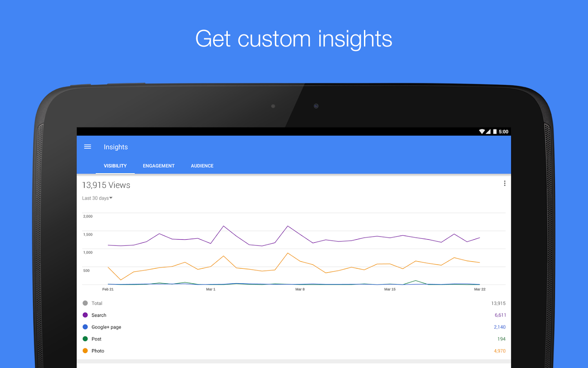Click the dropdown arrow beside Last 30 days

[x=111, y=198]
